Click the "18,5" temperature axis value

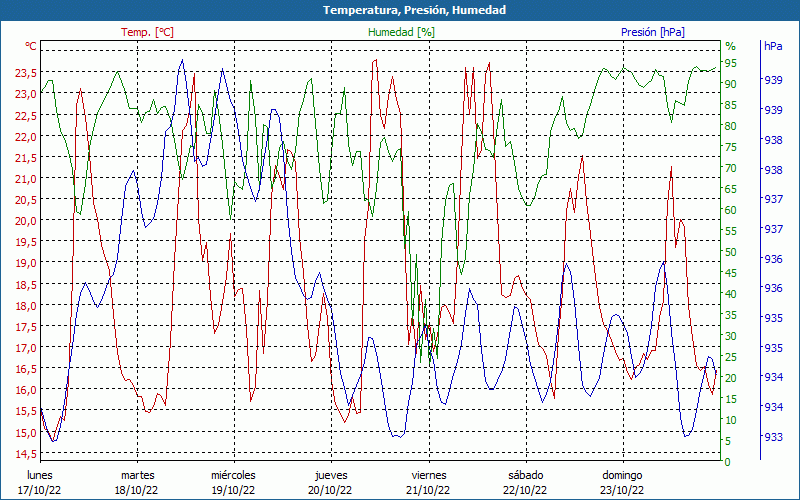pyautogui.click(x=26, y=285)
